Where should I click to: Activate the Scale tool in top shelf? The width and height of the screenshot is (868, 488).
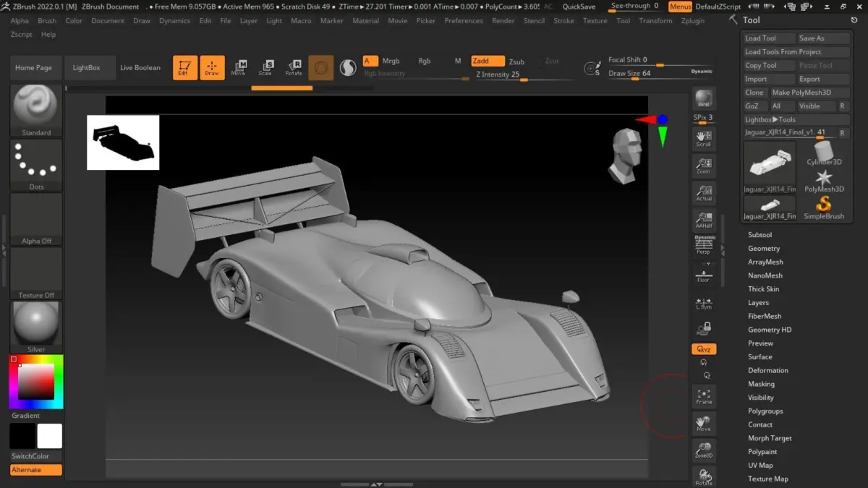click(x=265, y=67)
